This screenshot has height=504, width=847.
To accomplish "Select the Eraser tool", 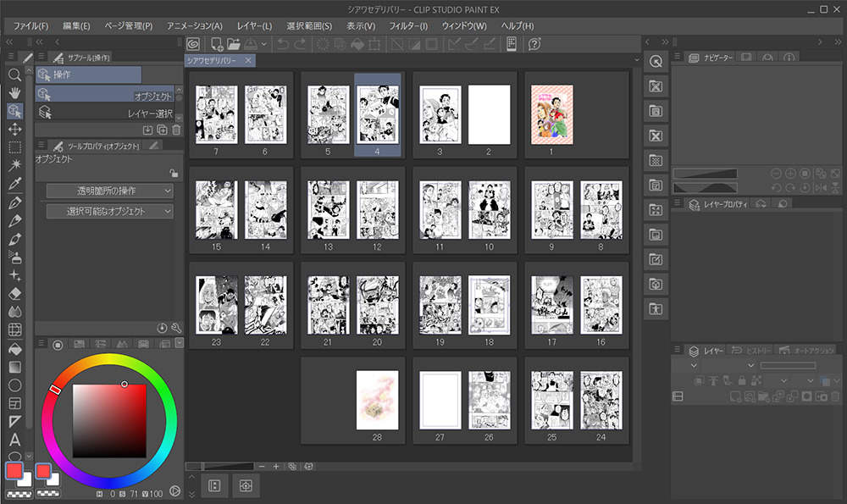I will pos(14,293).
